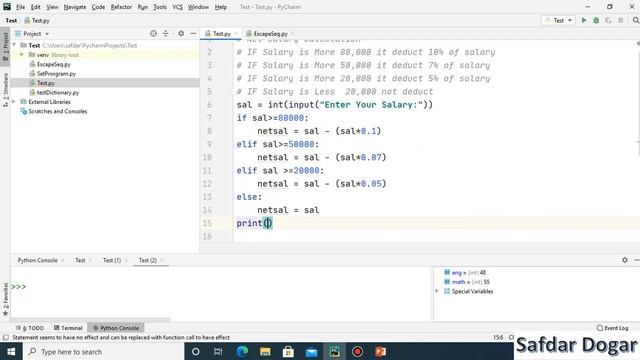Start debugging with the bug icon
640x360 pixels.
(x=596, y=20)
